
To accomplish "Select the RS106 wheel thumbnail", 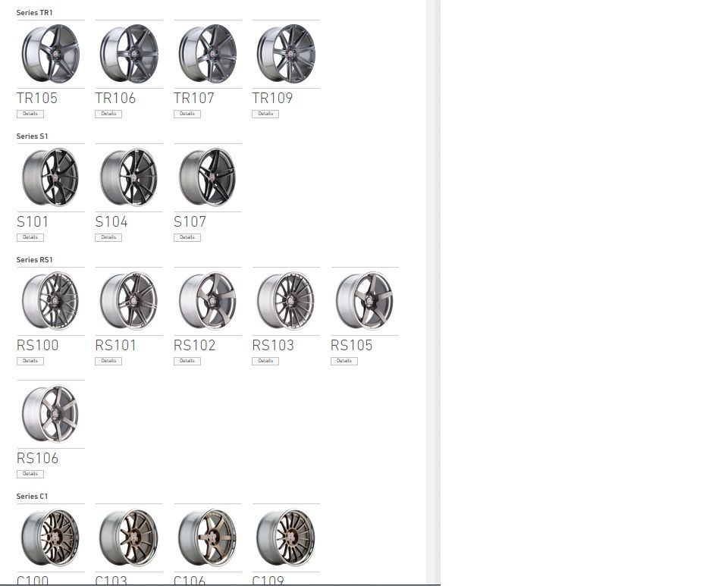I will point(51,414).
